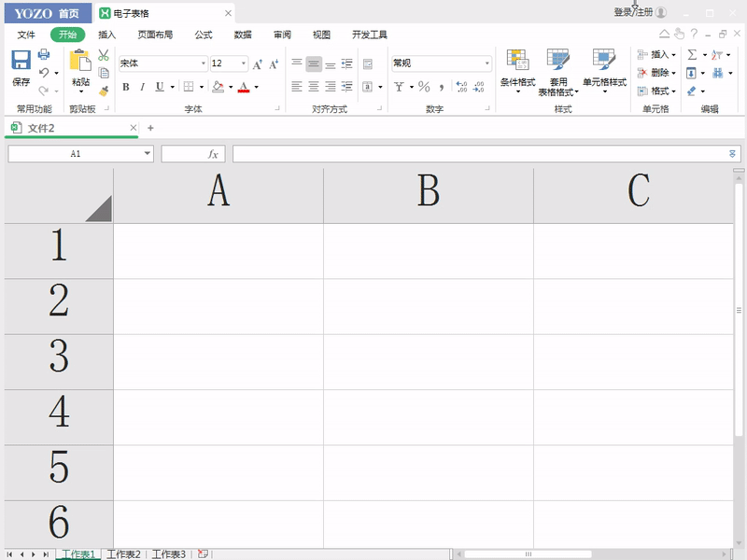
Task: Apply percent style
Action: pos(424,87)
